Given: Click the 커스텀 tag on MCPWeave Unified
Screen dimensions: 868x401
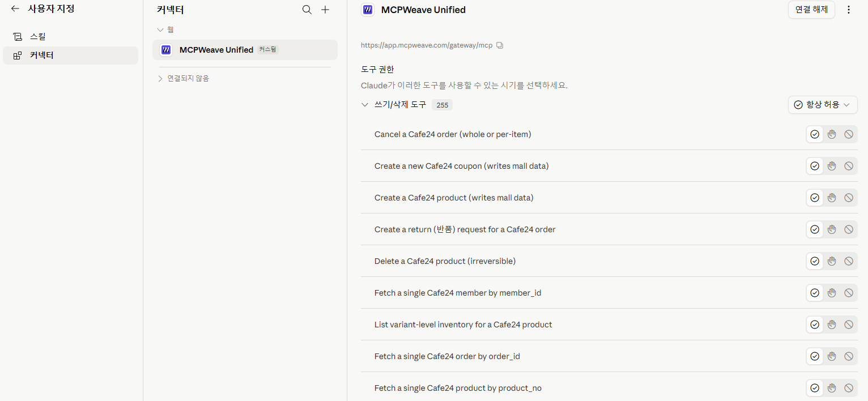Looking at the screenshot, I should click(x=267, y=50).
